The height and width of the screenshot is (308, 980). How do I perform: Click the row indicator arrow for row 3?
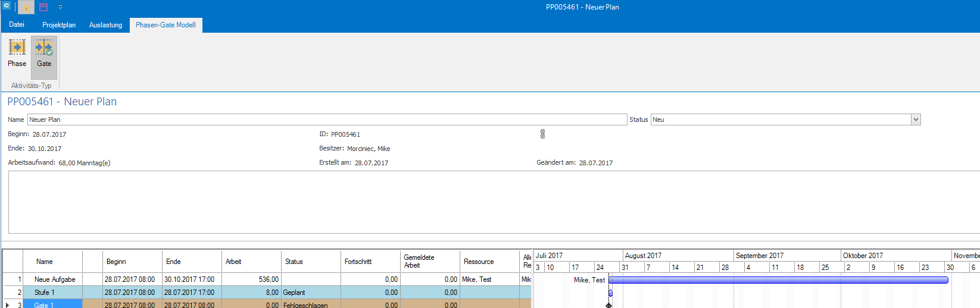coord(8,305)
